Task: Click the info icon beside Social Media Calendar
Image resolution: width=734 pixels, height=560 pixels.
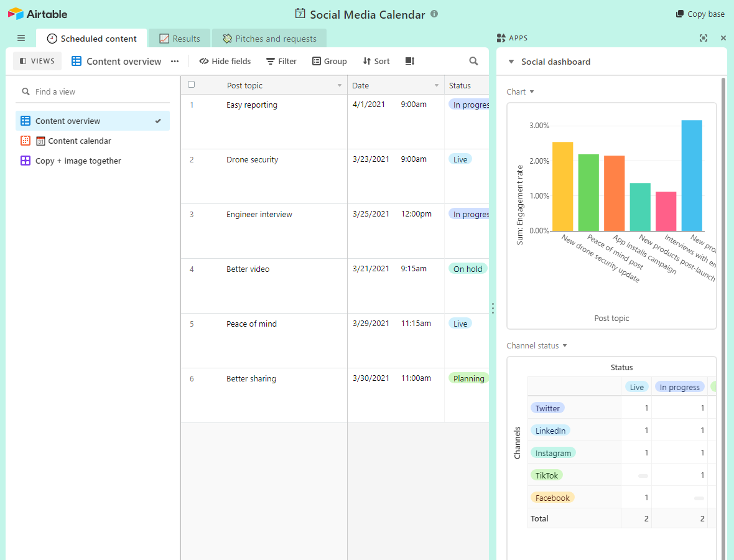Action: tap(434, 14)
